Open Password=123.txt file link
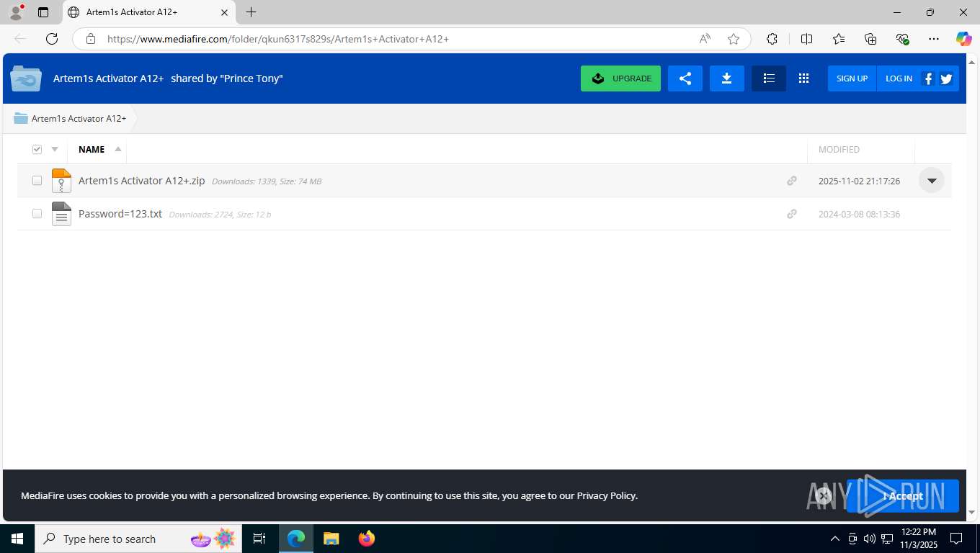The height and width of the screenshot is (553, 980). click(x=120, y=214)
